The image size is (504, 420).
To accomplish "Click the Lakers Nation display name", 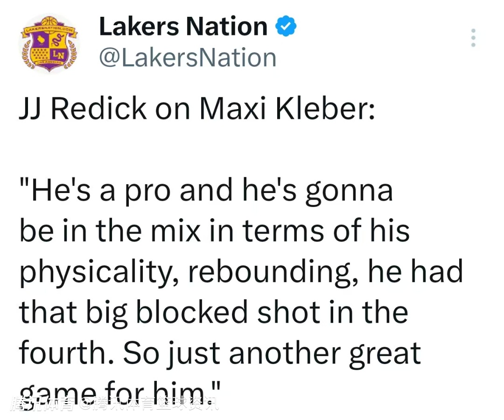I will [183, 27].
